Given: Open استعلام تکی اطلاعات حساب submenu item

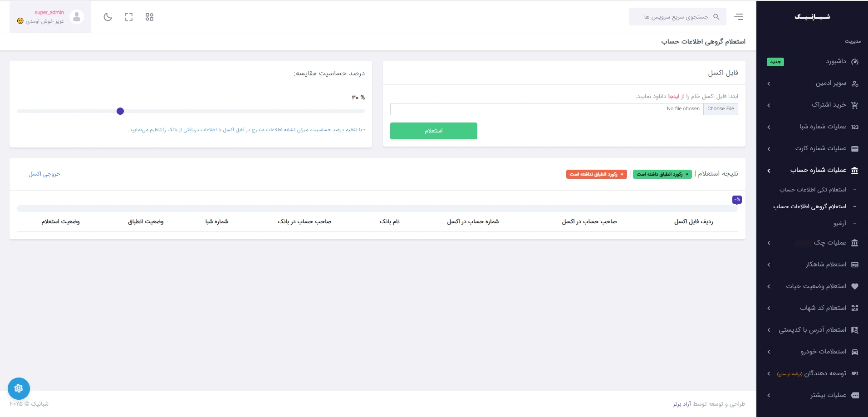Looking at the screenshot, I should [x=813, y=190].
